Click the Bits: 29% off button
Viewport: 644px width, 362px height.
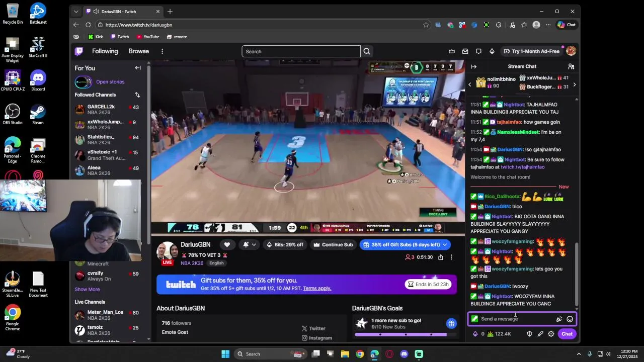pyautogui.click(x=285, y=245)
